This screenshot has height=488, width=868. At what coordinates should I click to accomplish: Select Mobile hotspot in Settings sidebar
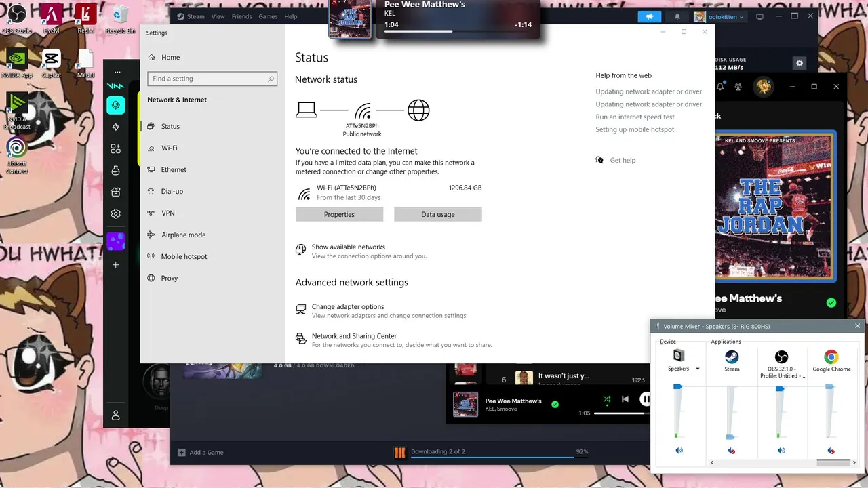(212, 256)
